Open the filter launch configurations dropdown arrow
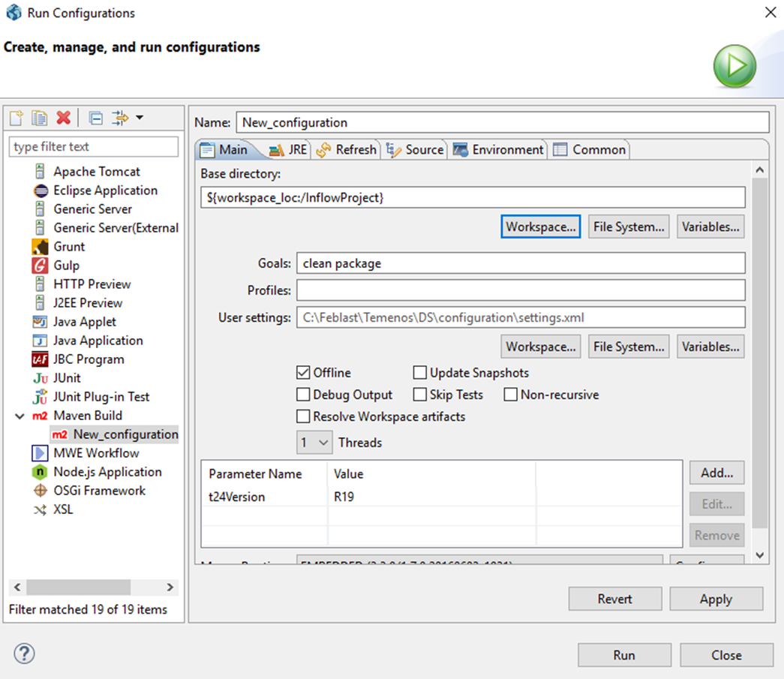 (x=140, y=118)
